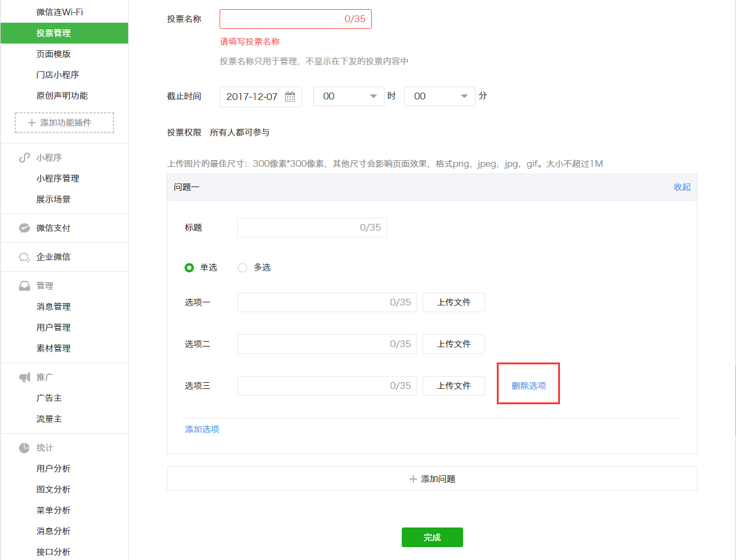Collapse 问题一 using 收起 link
The width and height of the screenshot is (736, 560).
point(682,187)
